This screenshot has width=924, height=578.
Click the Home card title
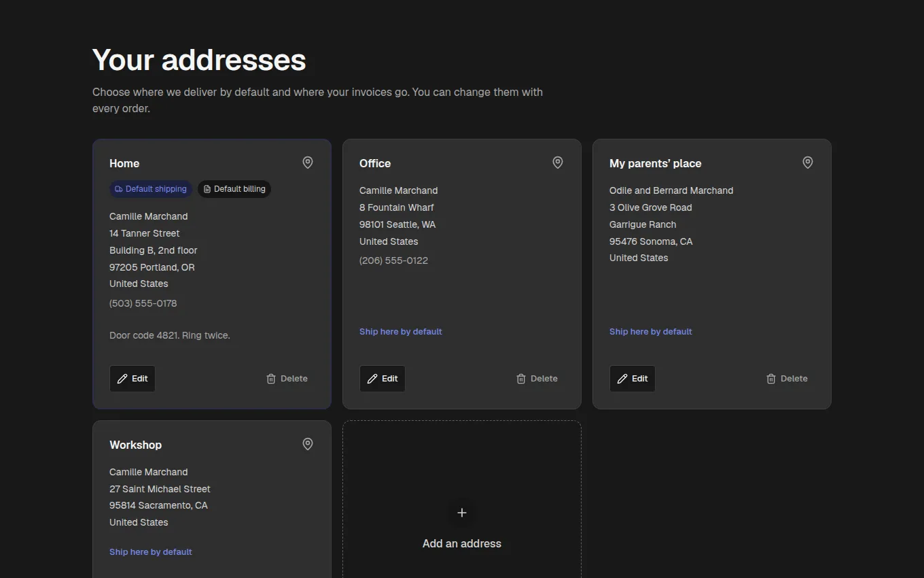(x=124, y=163)
